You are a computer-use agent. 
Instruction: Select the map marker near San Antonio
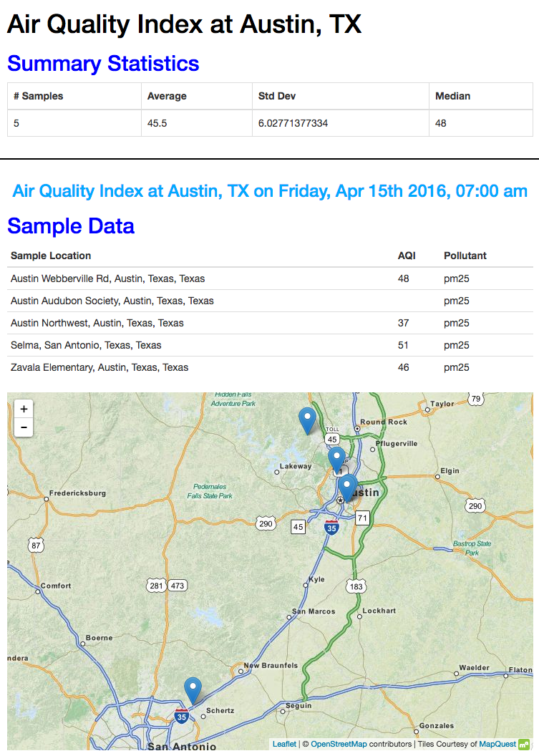coord(193,691)
